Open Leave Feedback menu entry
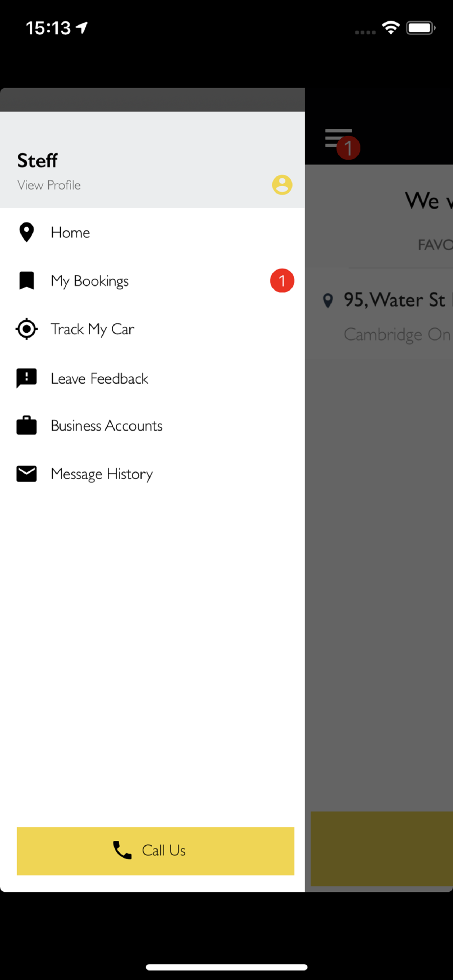The height and width of the screenshot is (980, 453). pos(152,378)
